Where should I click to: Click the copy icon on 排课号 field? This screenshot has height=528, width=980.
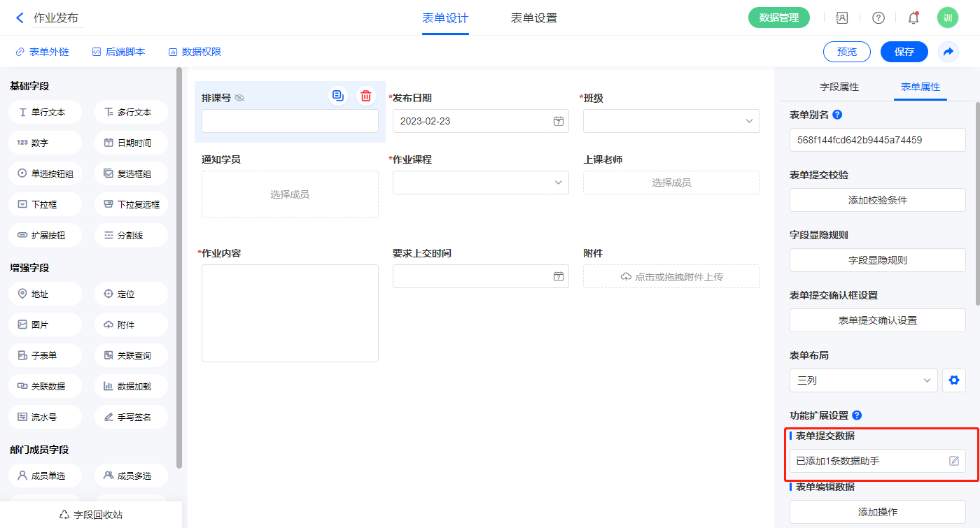(338, 97)
